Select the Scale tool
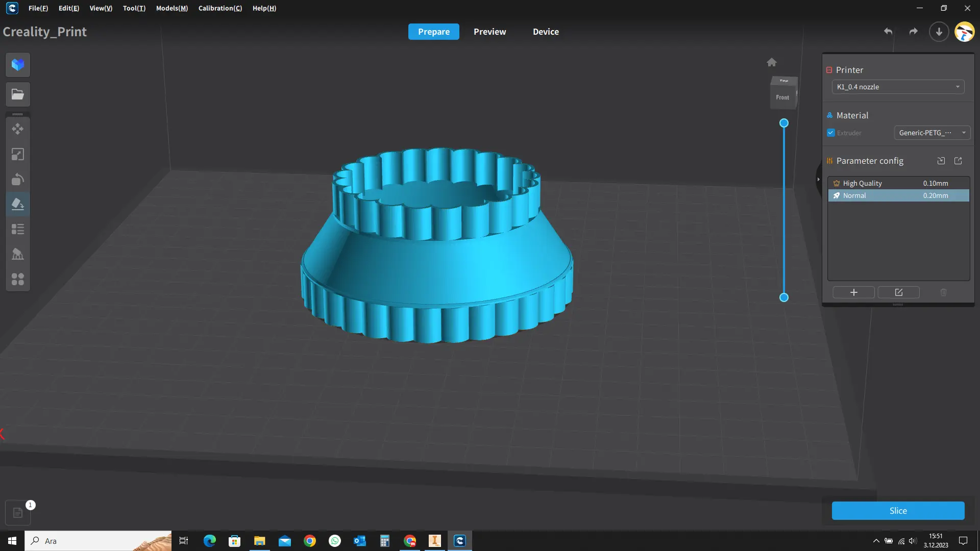This screenshot has width=980, height=551. click(18, 154)
